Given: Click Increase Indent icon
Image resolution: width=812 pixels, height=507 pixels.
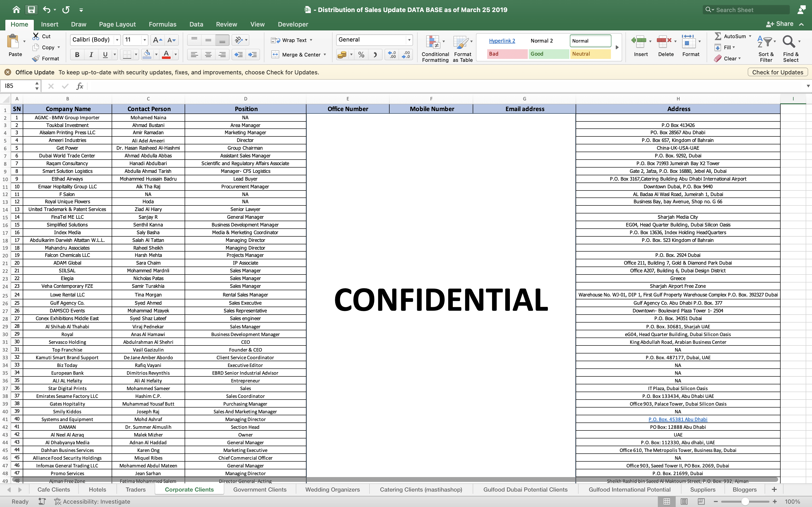Looking at the screenshot, I should (x=252, y=55).
